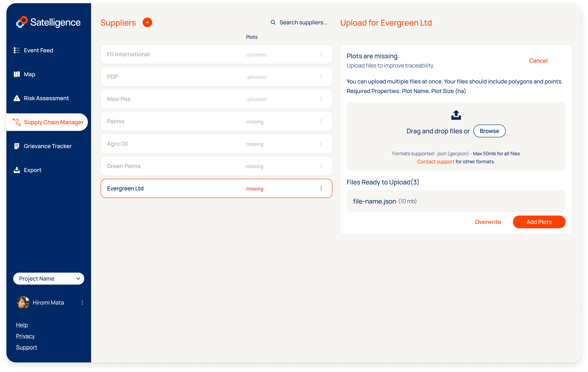Open three-dot menu for Evergreen Ltd
Image resolution: width=588 pixels, height=372 pixels.
[x=321, y=188]
